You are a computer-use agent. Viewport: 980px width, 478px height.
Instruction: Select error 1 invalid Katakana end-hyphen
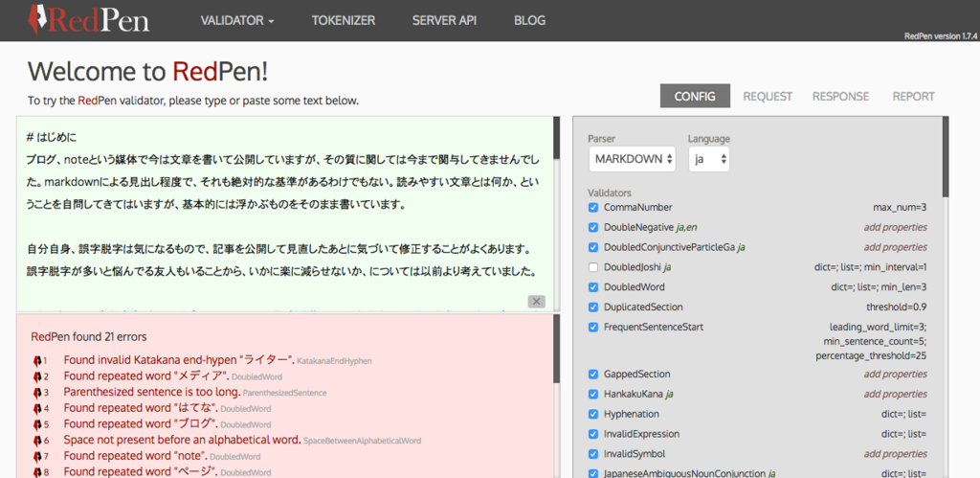click(x=179, y=360)
